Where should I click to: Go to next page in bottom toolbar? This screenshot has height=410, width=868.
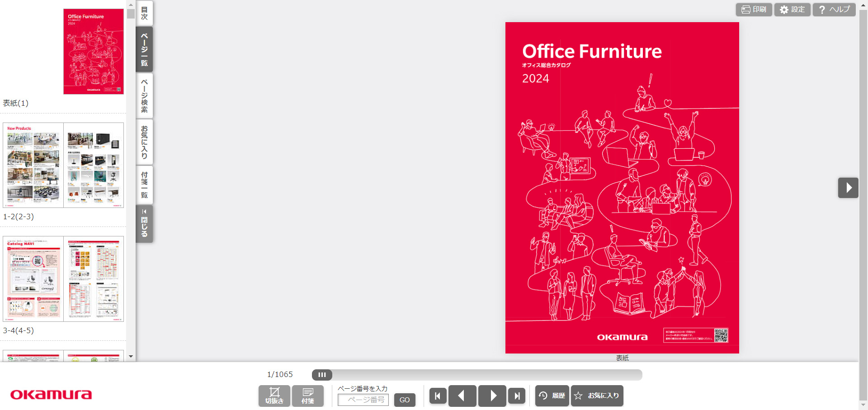pos(492,396)
